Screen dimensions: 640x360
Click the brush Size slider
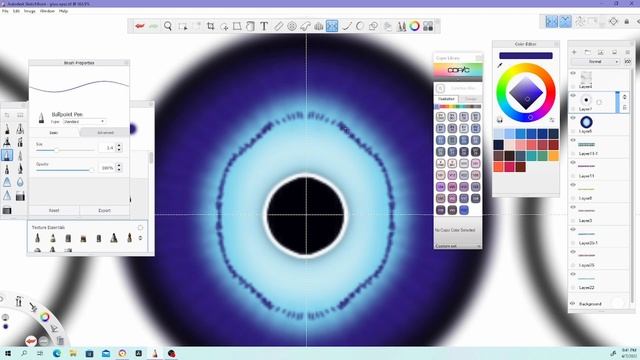pyautogui.click(x=65, y=150)
